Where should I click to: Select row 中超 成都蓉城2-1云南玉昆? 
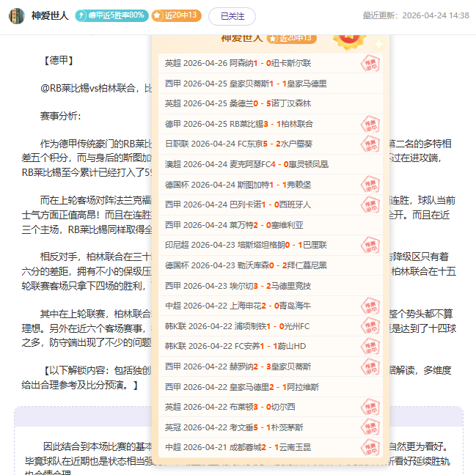(x=271, y=447)
